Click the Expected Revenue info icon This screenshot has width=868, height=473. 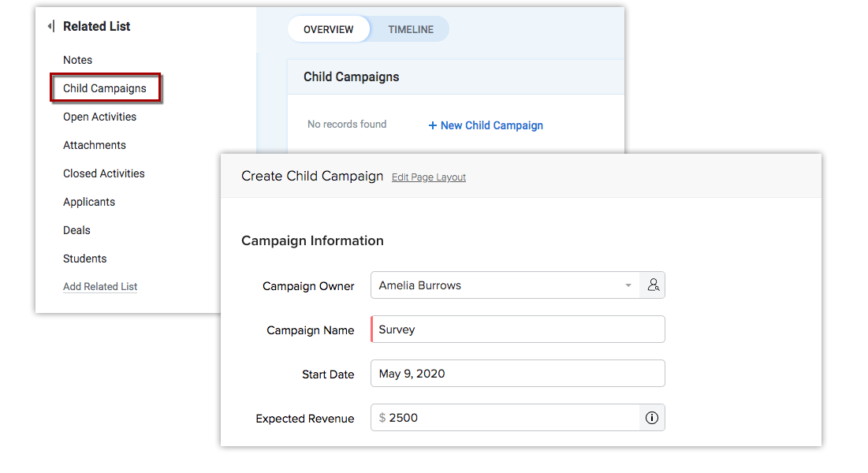coord(652,418)
